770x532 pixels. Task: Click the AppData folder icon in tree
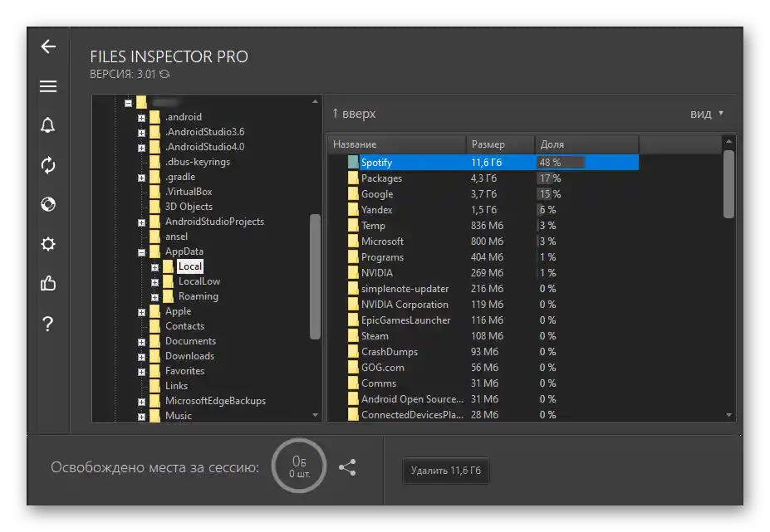pos(154,251)
